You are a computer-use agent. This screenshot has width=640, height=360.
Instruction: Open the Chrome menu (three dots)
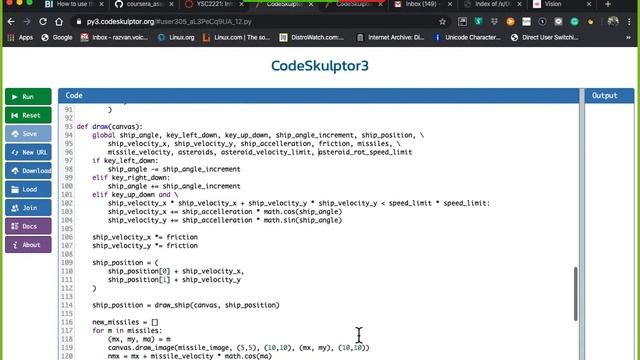[629, 22]
